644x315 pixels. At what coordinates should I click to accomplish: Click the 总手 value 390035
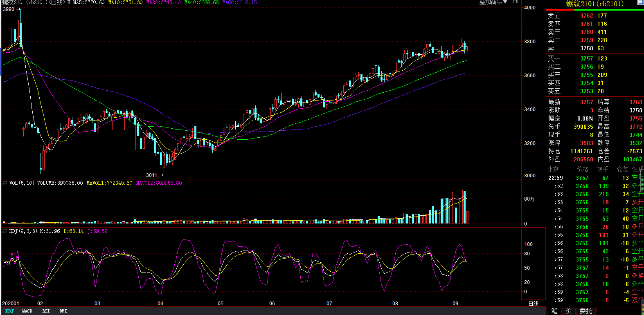(583, 127)
